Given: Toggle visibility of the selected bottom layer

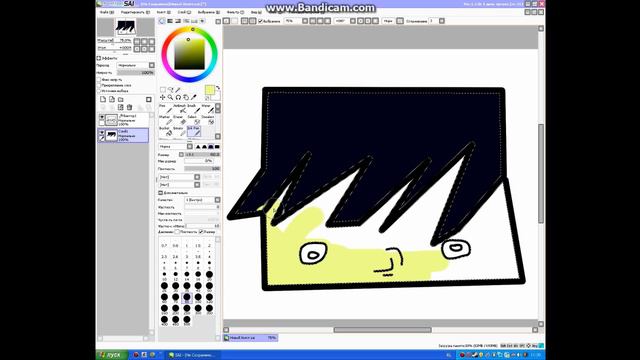Looking at the screenshot, I should (x=102, y=132).
